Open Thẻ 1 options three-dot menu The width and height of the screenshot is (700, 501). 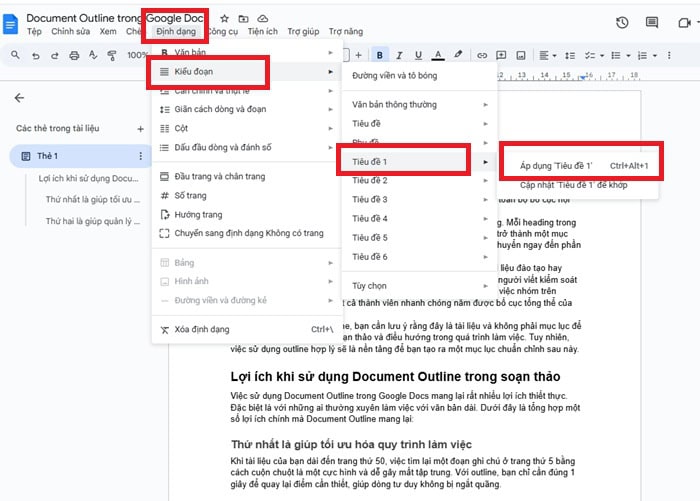point(141,156)
